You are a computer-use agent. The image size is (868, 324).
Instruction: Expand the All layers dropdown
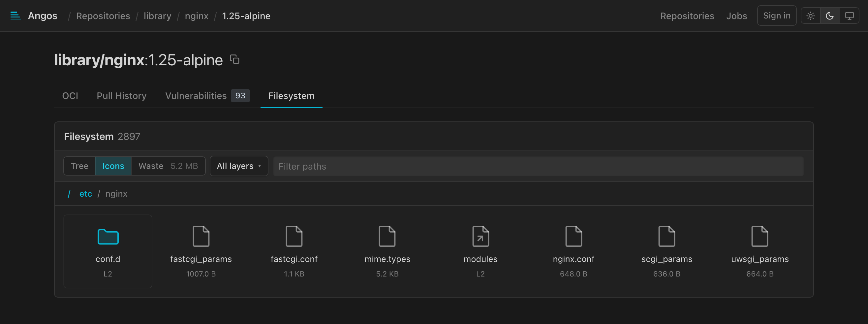click(x=239, y=166)
